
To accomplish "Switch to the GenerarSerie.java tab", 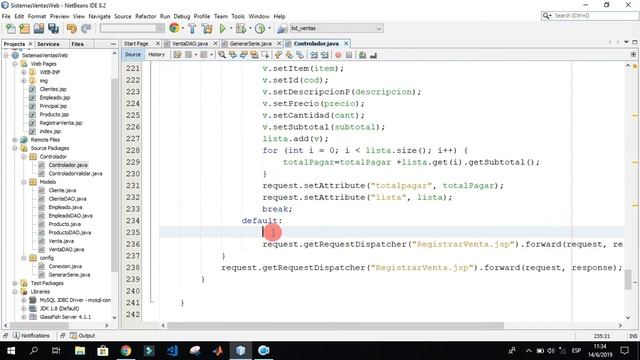I will click(x=251, y=43).
